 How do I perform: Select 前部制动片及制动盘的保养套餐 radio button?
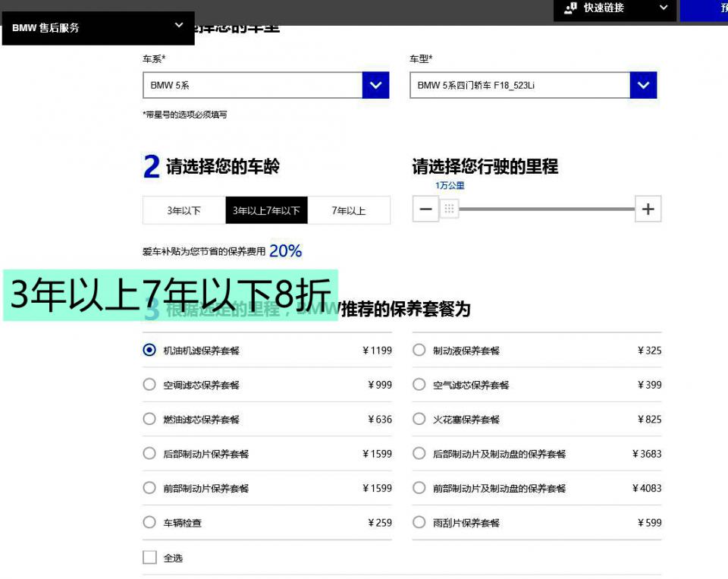click(419, 487)
